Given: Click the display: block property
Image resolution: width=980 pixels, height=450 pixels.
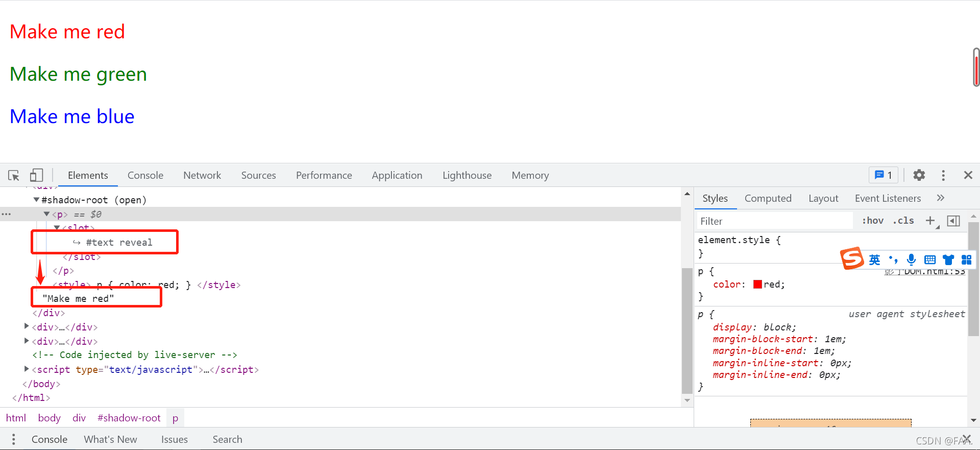Looking at the screenshot, I should [754, 327].
